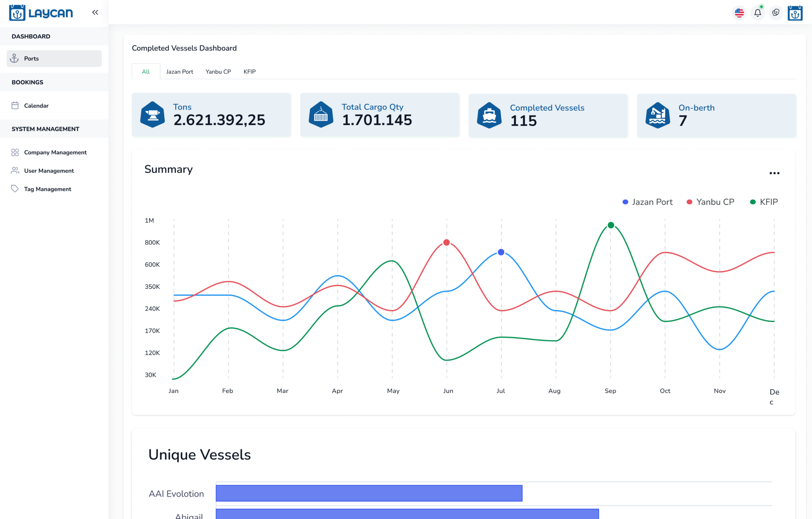Toggle KFIP series in chart legend
812x519 pixels.
[764, 202]
